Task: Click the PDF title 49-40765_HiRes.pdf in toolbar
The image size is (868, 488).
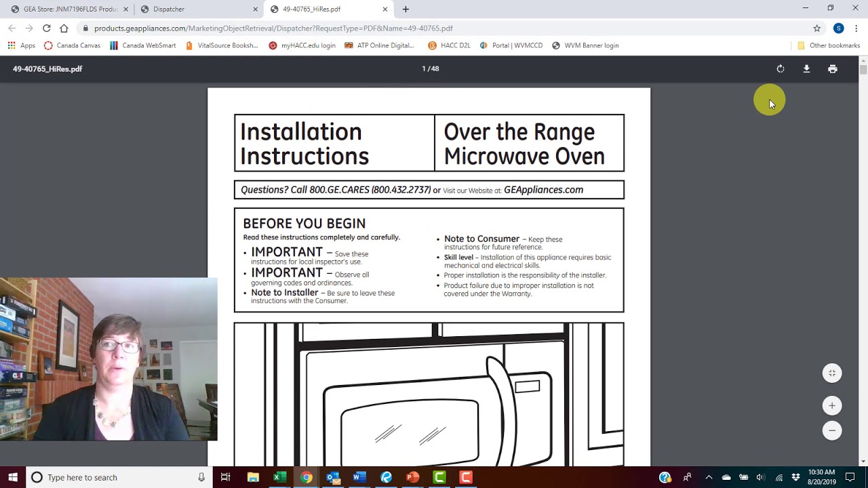Action: pos(47,68)
